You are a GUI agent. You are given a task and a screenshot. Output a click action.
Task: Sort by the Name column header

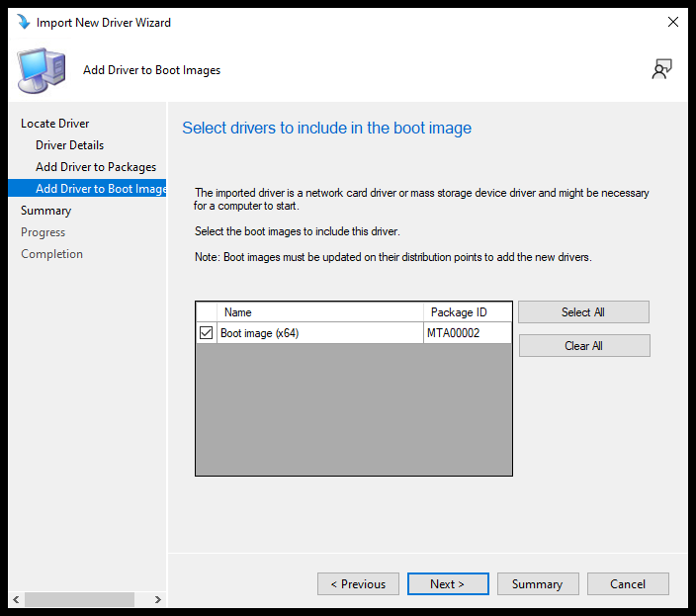320,312
